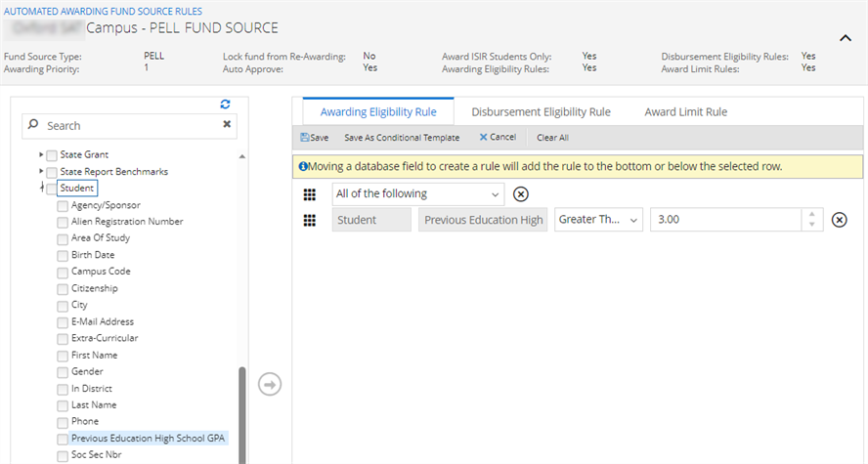The width and height of the screenshot is (868, 464).
Task: Check the Citizenship checkbox
Action: coord(63,289)
